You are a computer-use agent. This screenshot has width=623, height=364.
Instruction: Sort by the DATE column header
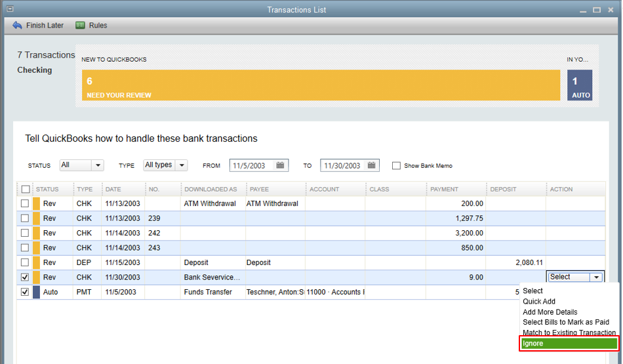(113, 189)
